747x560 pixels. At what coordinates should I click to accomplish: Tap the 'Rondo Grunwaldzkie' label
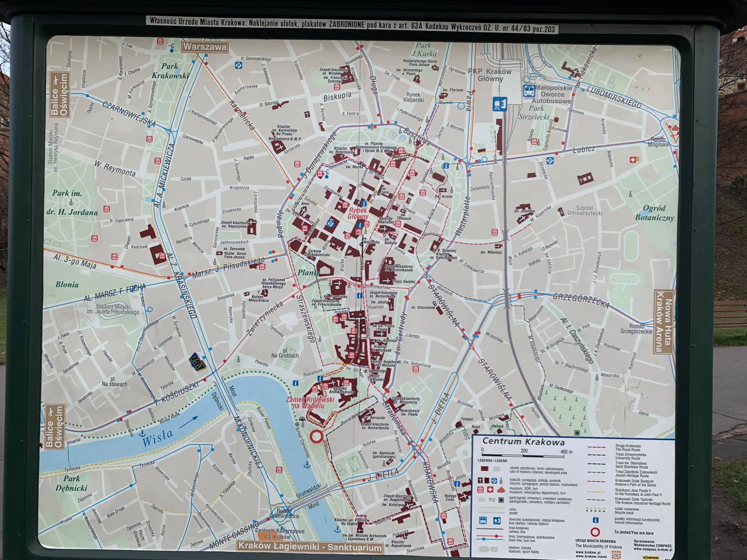point(284,513)
